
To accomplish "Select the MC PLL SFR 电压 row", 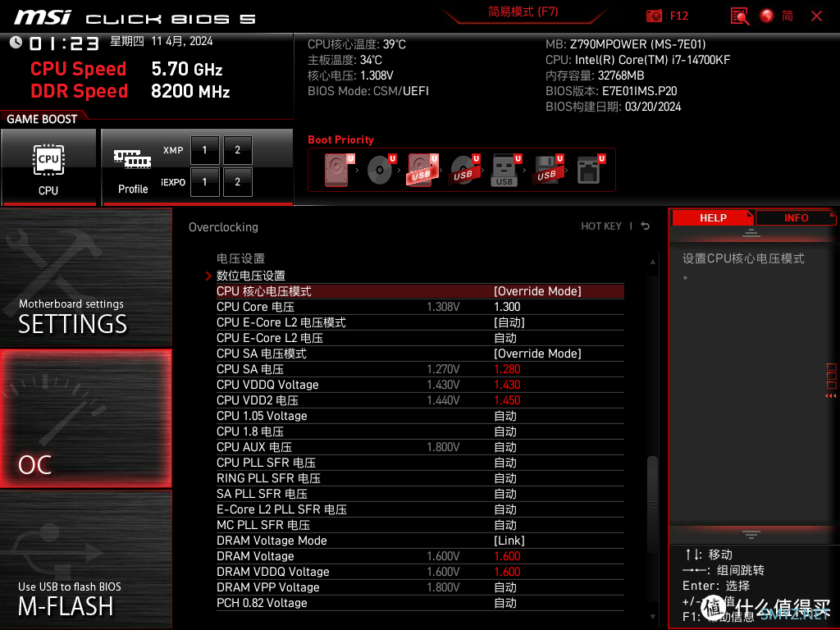I will point(420,524).
